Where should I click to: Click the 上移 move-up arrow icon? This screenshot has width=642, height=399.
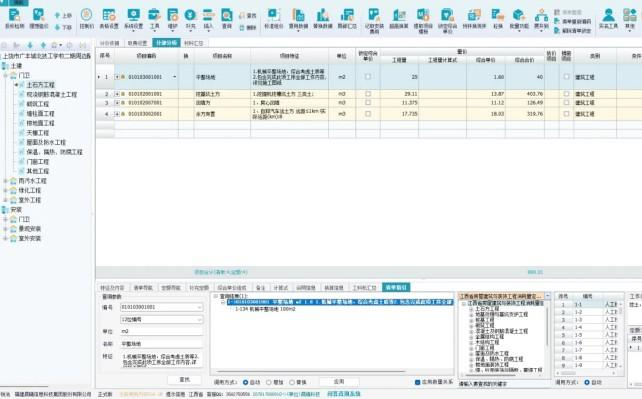click(x=57, y=15)
